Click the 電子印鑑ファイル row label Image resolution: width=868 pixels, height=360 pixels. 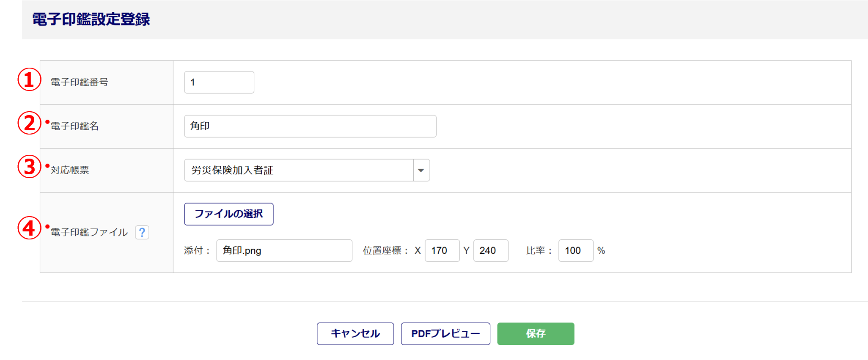coord(89,233)
